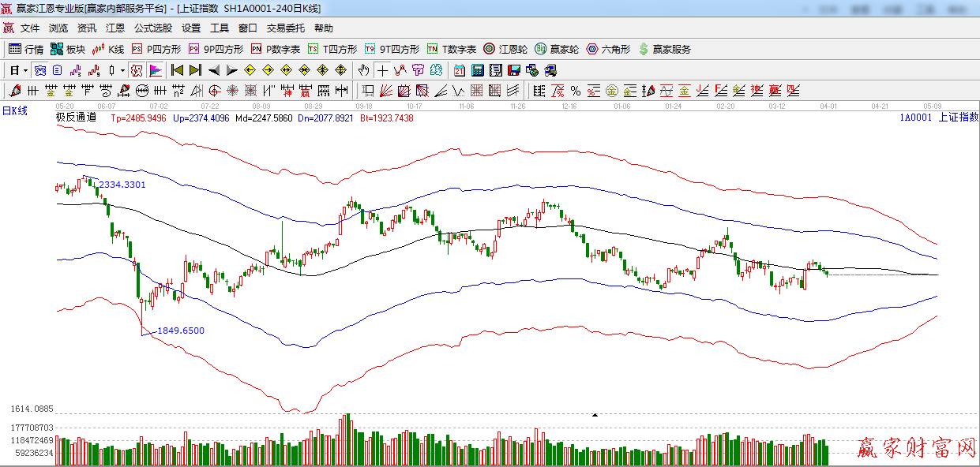Click the percent symbol drawing tool

pos(575,90)
